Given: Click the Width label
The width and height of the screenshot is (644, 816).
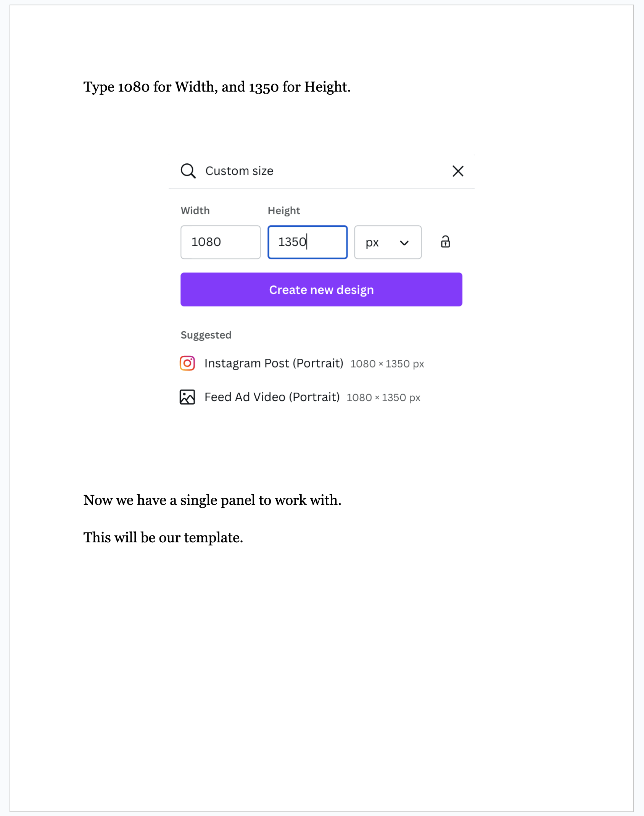Looking at the screenshot, I should pyautogui.click(x=195, y=211).
